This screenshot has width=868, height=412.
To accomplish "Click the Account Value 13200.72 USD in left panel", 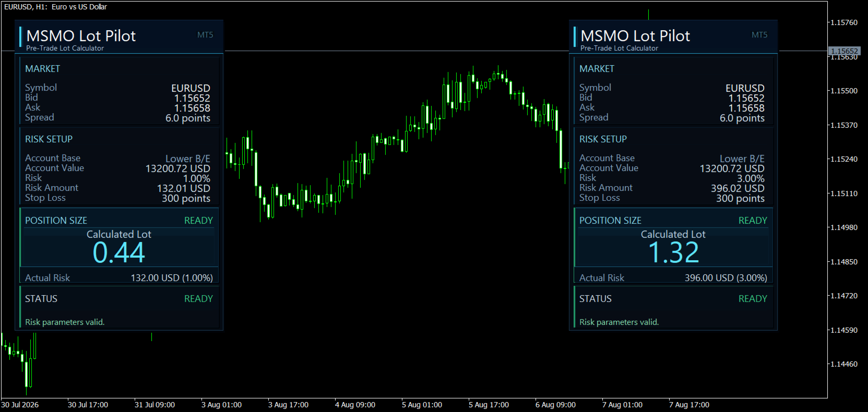I will (x=178, y=168).
